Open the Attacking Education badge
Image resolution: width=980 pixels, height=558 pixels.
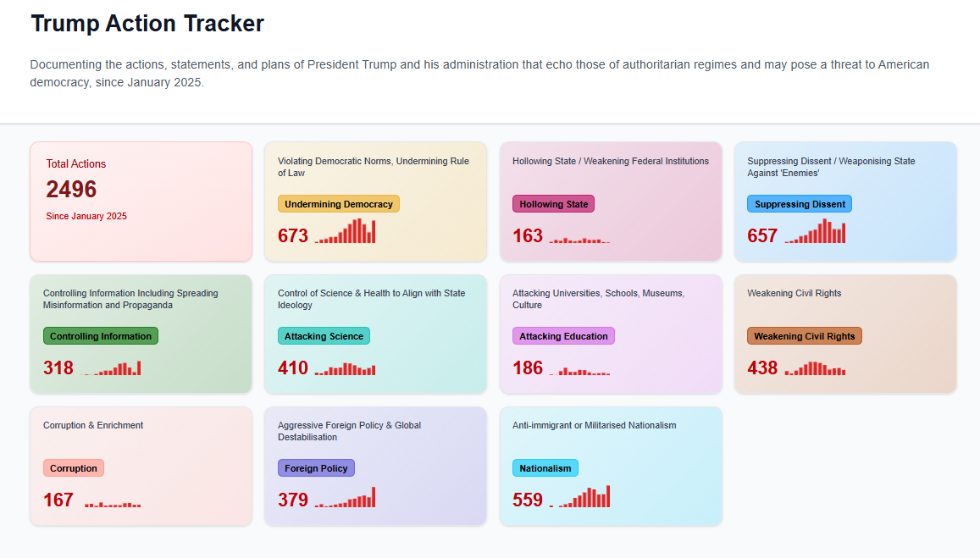coord(563,336)
